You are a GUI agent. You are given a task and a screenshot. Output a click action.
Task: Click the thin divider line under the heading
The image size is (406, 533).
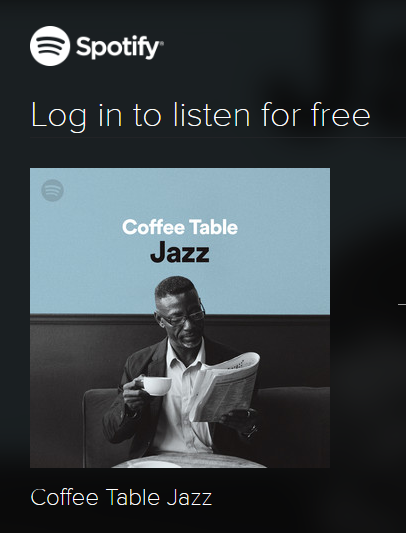tap(218, 137)
